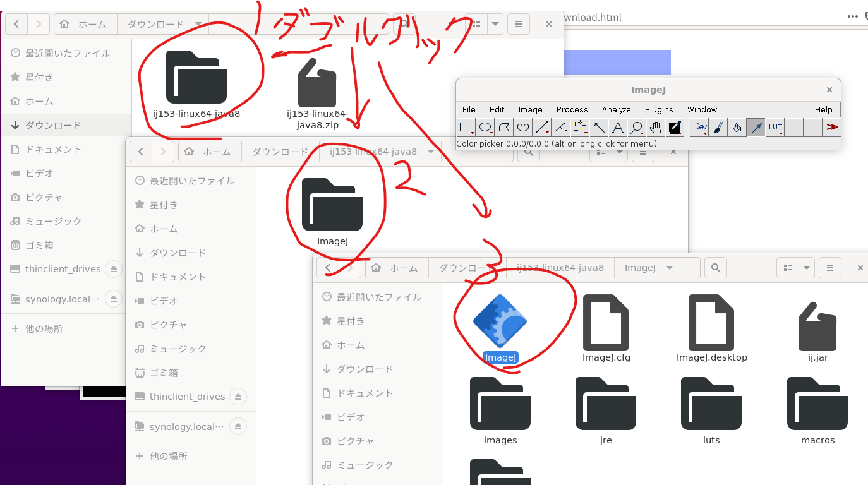Select the jre folder

pos(606,410)
